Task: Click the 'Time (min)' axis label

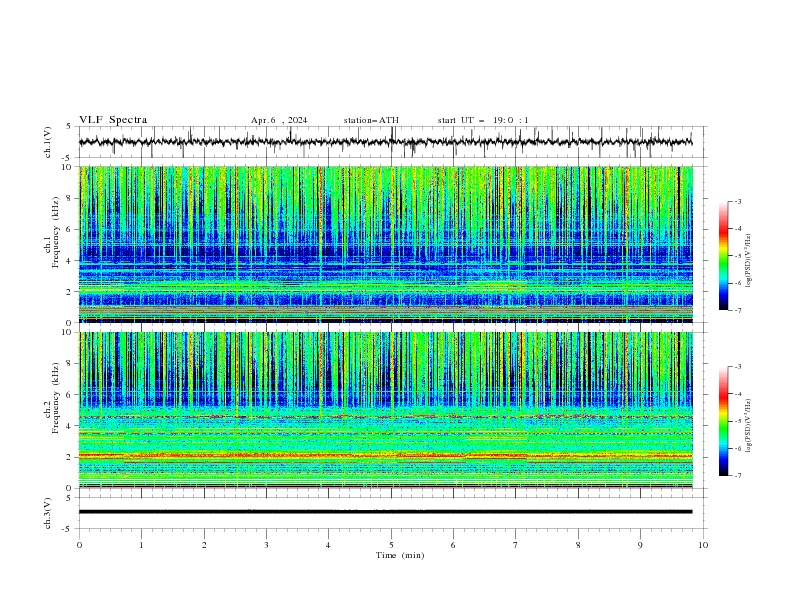Action: (400, 555)
